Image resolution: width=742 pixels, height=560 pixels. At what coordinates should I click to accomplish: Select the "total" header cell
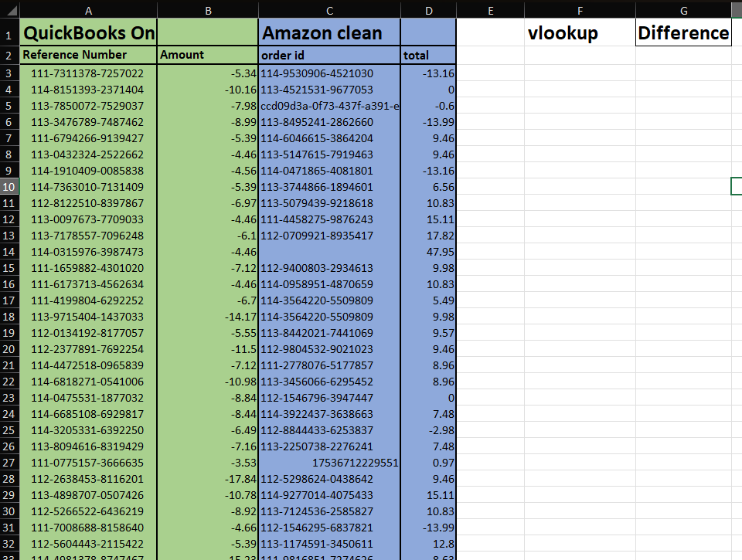(x=428, y=56)
